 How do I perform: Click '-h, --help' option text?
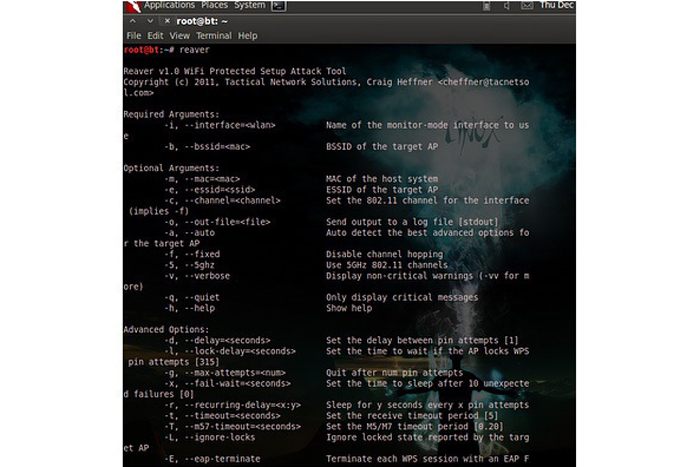point(190,308)
